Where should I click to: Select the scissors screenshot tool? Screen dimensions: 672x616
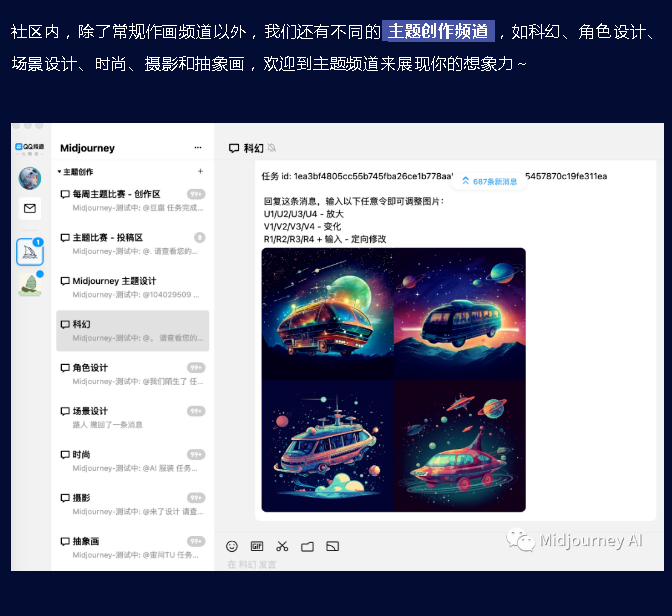click(x=282, y=546)
